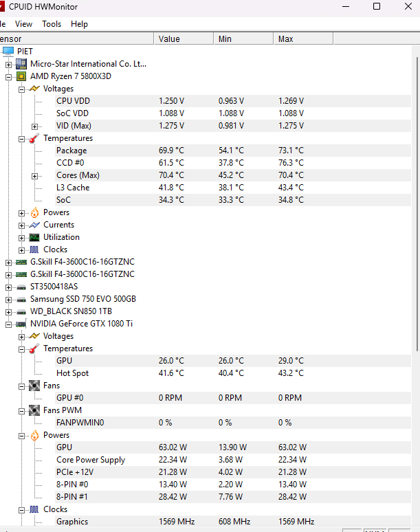Collapse the Fans PWM section

pos(22,411)
